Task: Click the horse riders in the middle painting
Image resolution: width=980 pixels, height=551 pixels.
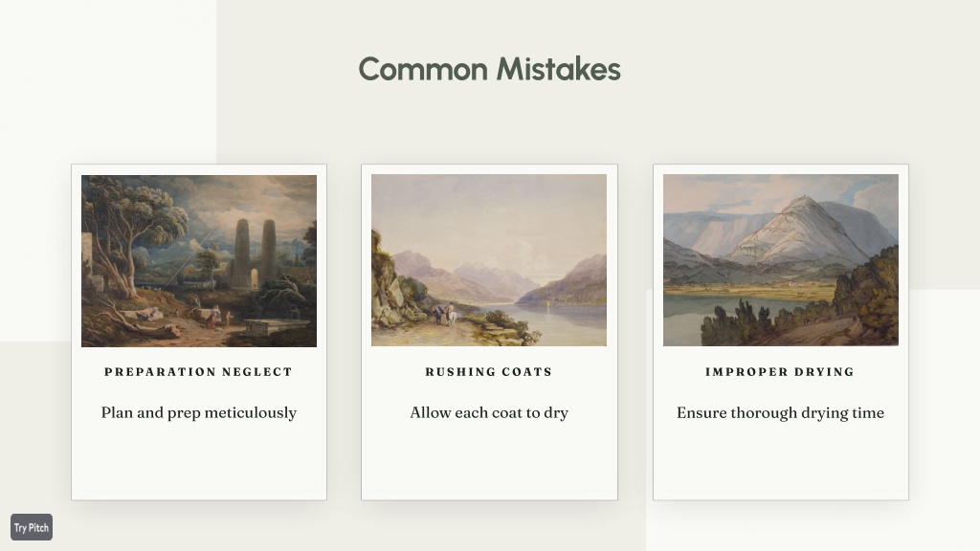Action: 445,314
